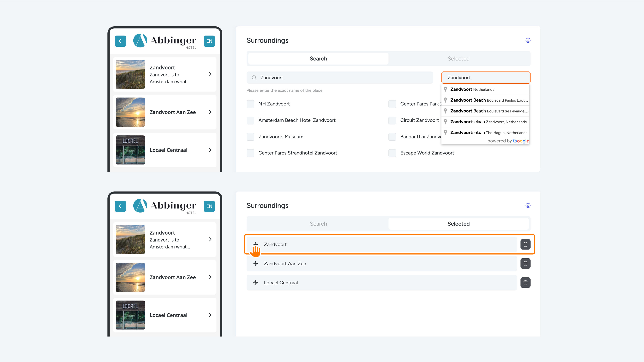Open Zandvoort card chevron in bottom phone
This screenshot has width=644, height=362.
click(210, 239)
